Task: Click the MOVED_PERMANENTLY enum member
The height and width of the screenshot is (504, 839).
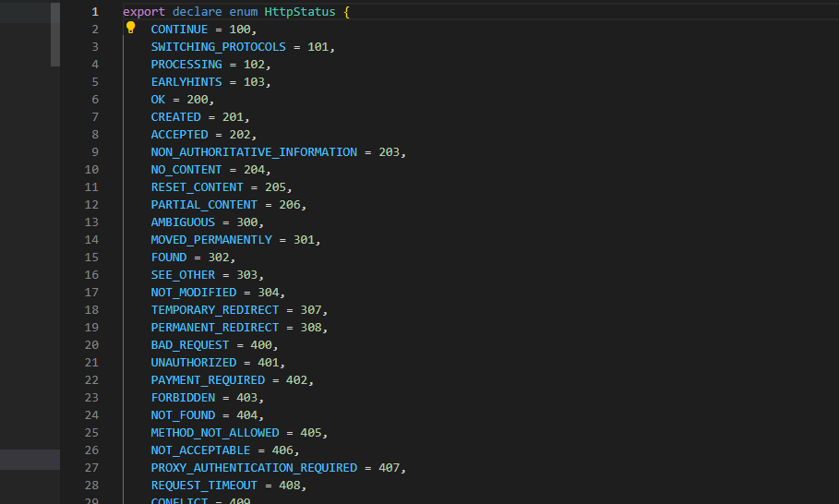Action: [211, 240]
